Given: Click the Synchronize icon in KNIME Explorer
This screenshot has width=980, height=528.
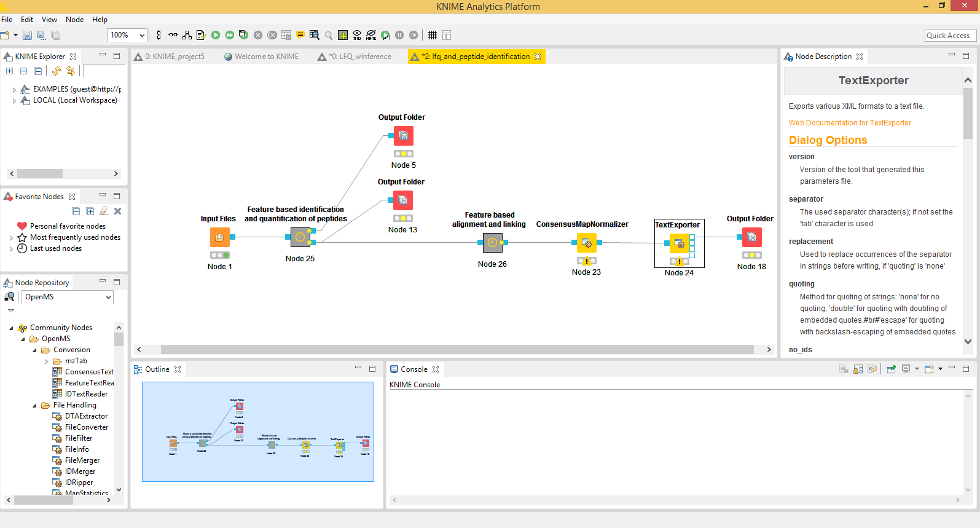Looking at the screenshot, I should (71, 71).
